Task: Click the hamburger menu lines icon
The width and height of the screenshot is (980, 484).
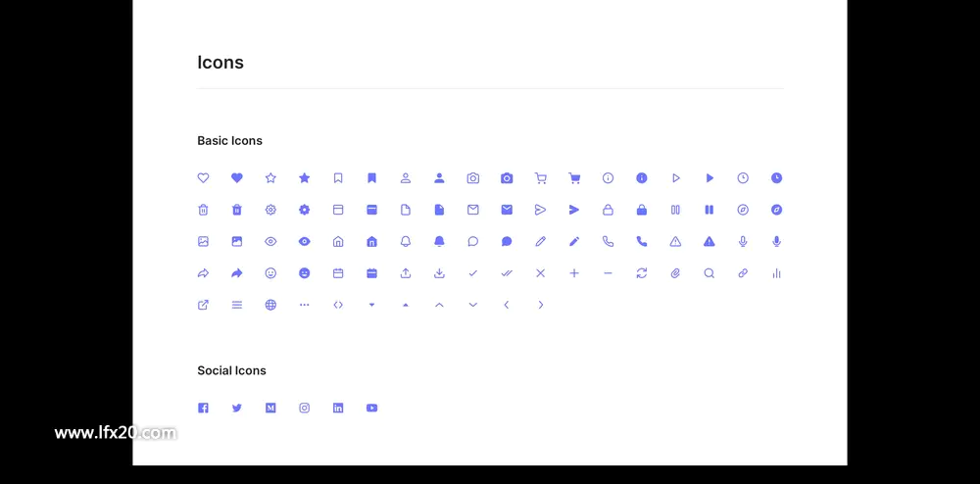Action: pyautogui.click(x=237, y=305)
